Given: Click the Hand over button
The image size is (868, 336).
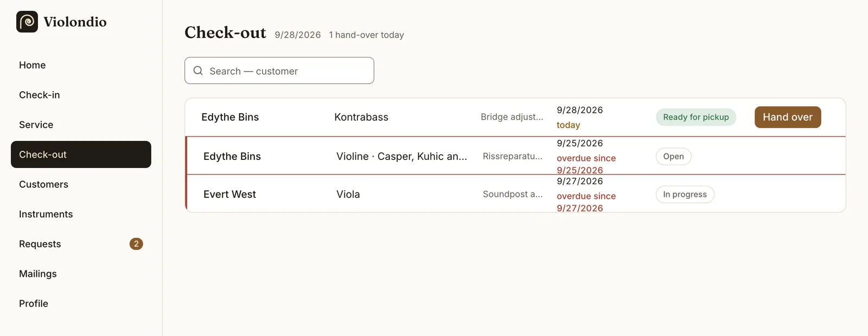Looking at the screenshot, I should click(788, 117).
